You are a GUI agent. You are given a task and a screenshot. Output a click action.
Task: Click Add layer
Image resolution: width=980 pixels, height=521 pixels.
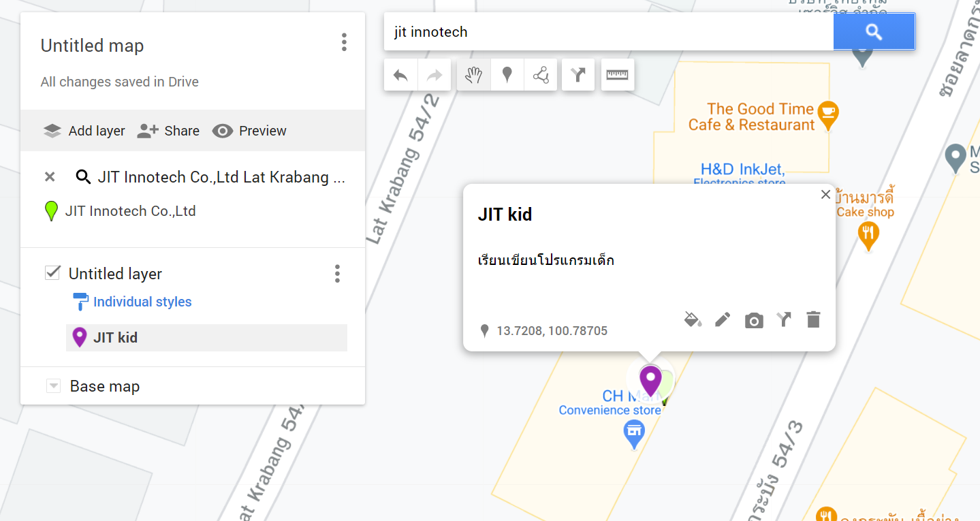(x=84, y=131)
